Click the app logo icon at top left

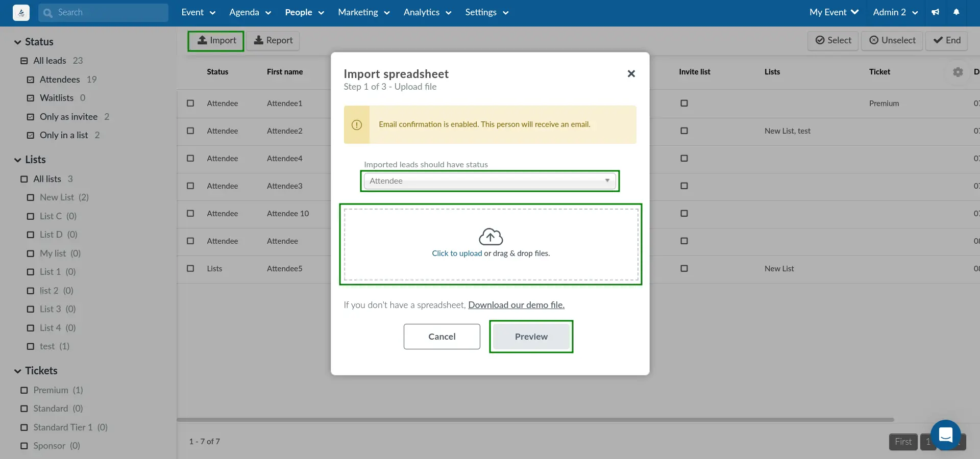21,12
